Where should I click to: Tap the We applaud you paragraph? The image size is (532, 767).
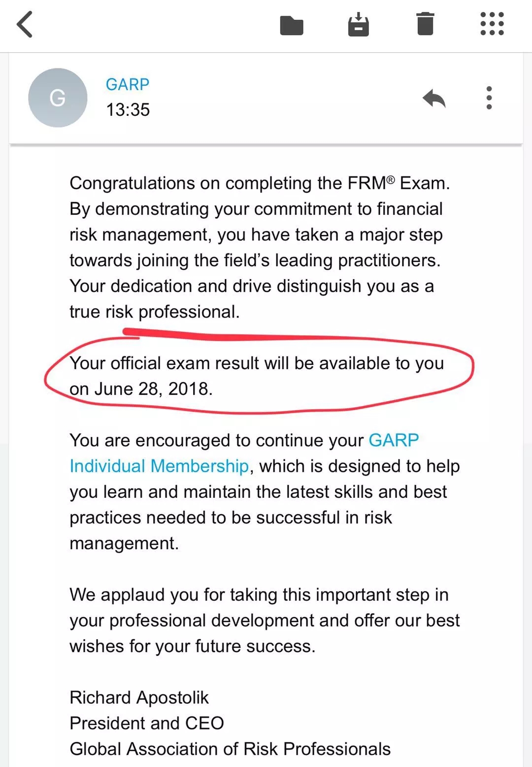264,620
